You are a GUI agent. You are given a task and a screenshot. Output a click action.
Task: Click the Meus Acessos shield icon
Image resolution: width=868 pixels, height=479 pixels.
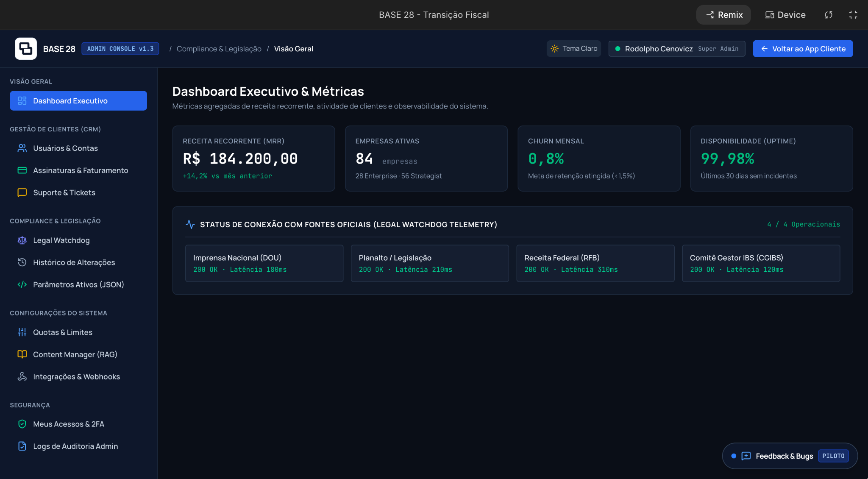22,424
